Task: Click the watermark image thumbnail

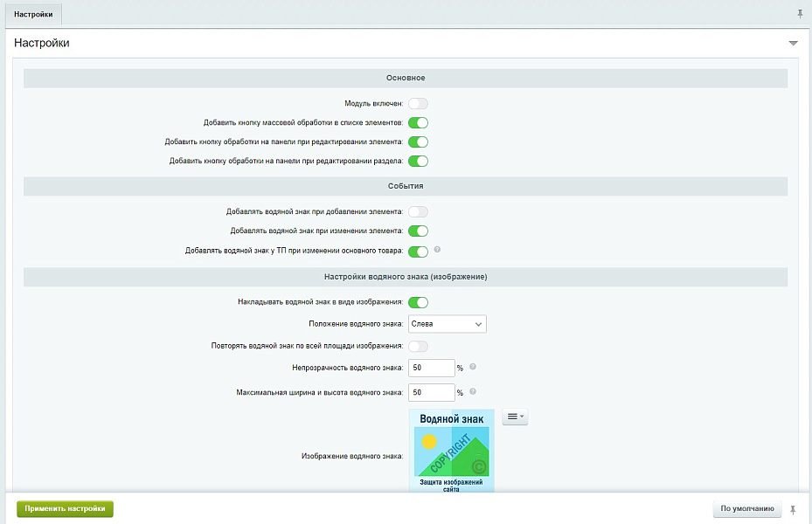Action: click(x=451, y=452)
